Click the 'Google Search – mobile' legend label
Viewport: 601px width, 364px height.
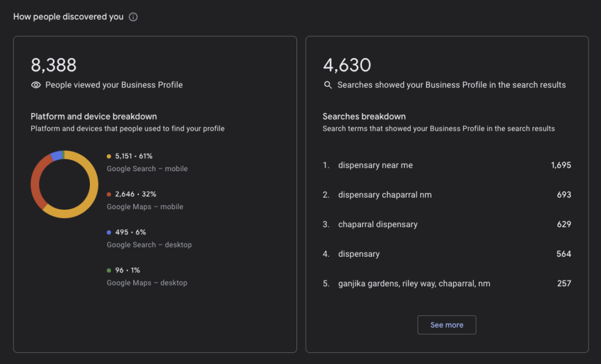click(x=147, y=169)
